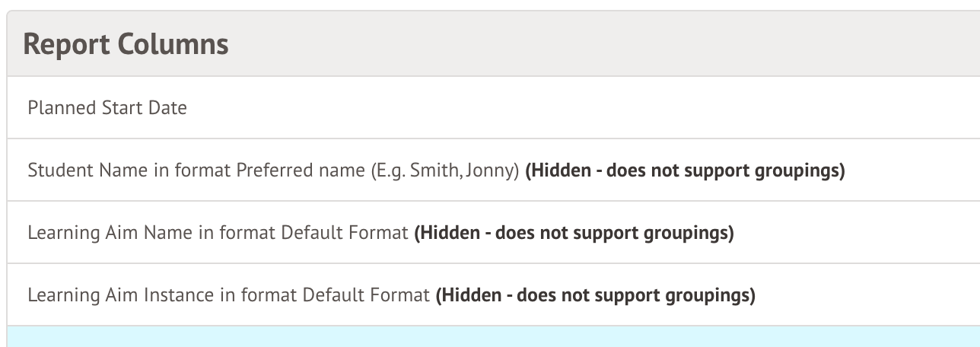This screenshot has height=347, width=980.
Task: Click the "Planned Start Date" text label
Action: [107, 108]
